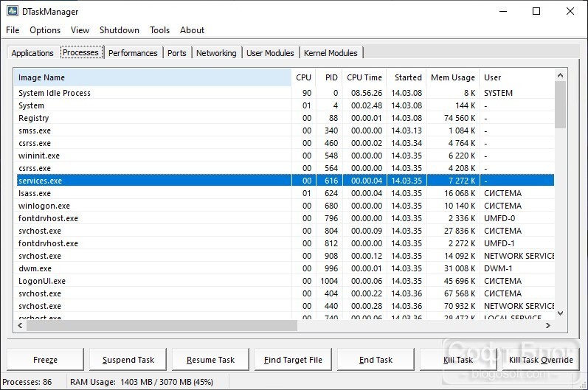The image size is (588, 390).
Task: Sort by CPU Time column header
Action: click(x=364, y=77)
